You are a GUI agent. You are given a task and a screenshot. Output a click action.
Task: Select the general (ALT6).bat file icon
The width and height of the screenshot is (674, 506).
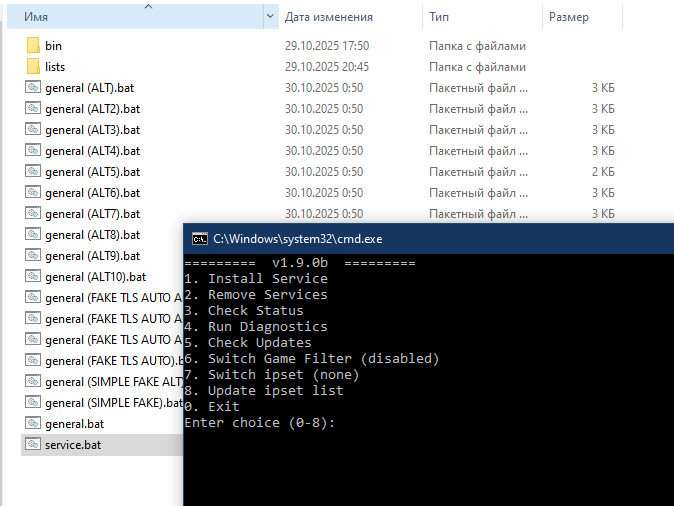[33, 192]
